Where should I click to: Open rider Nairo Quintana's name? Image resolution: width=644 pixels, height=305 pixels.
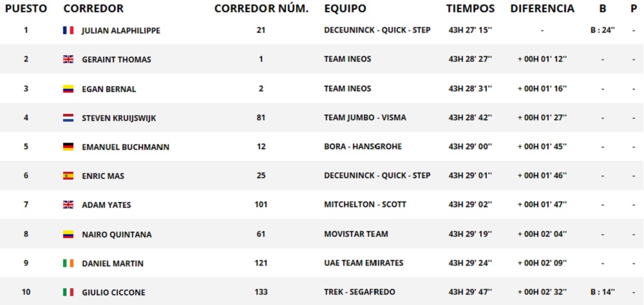coord(117,234)
